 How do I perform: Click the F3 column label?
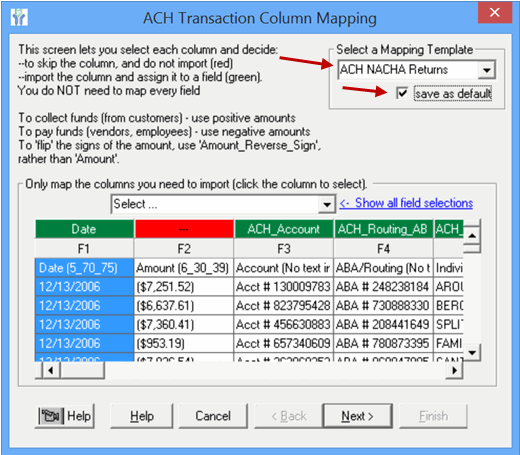coord(284,249)
